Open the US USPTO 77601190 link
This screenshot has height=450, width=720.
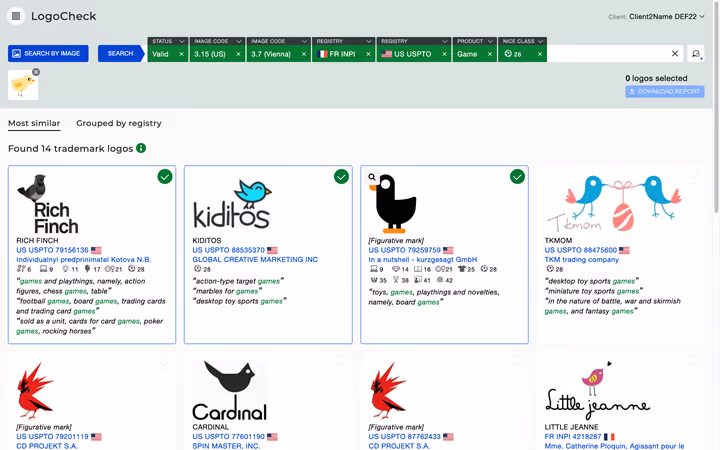(x=229, y=437)
